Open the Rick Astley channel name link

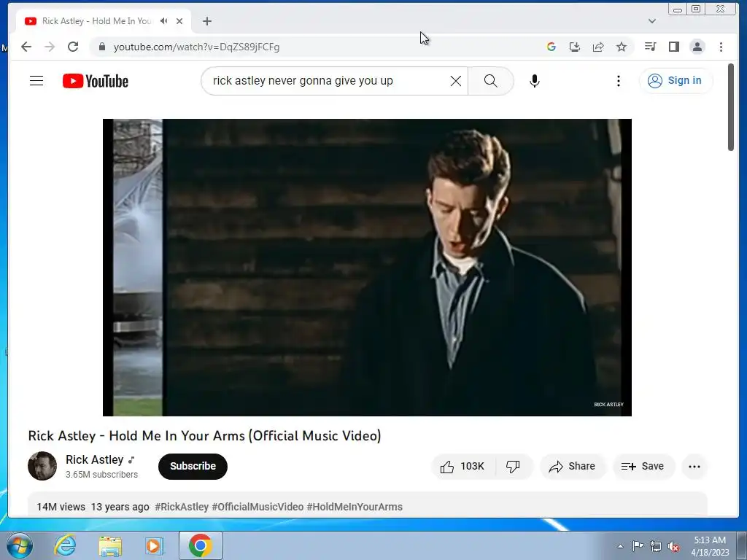94,459
